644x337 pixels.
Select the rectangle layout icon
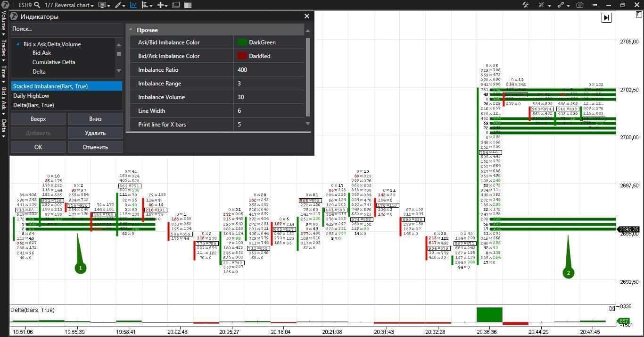coord(176,5)
